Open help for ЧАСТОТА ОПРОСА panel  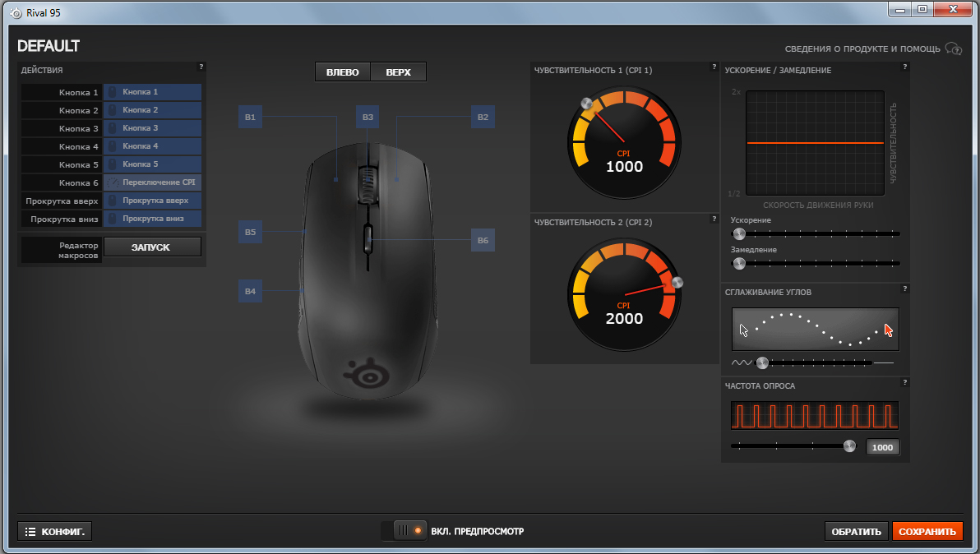click(x=904, y=382)
